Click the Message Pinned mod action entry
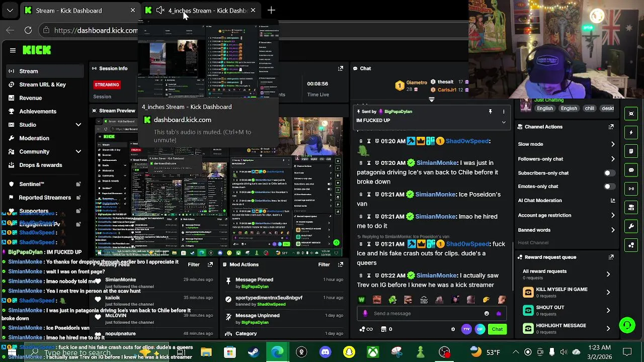Image resolution: width=644 pixels, height=362 pixels. click(284, 283)
